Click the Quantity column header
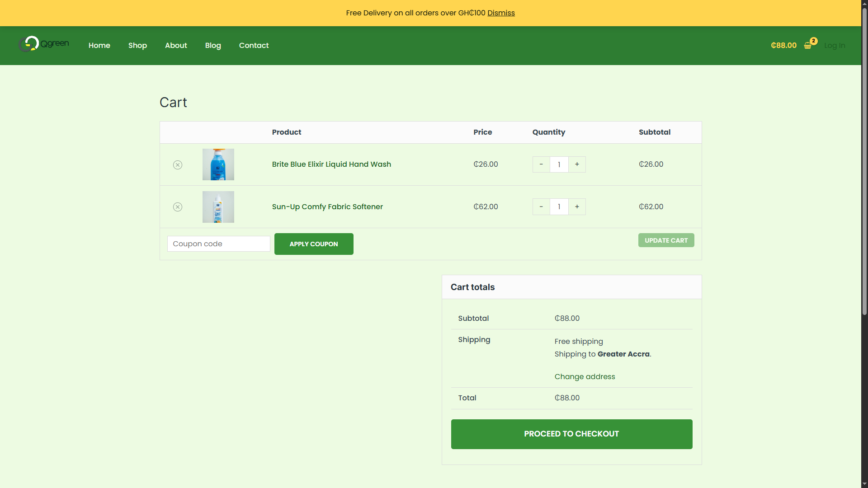 pos(548,132)
